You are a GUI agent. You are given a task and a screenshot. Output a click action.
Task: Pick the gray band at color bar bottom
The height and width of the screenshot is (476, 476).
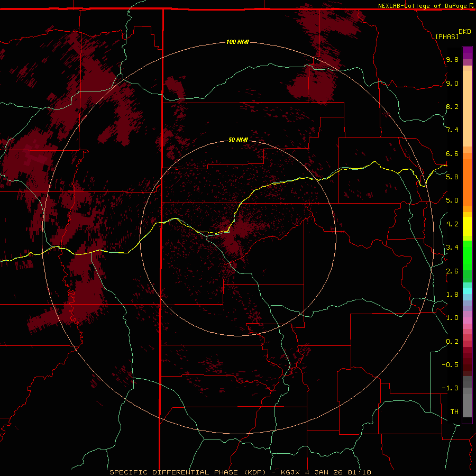tap(467, 405)
